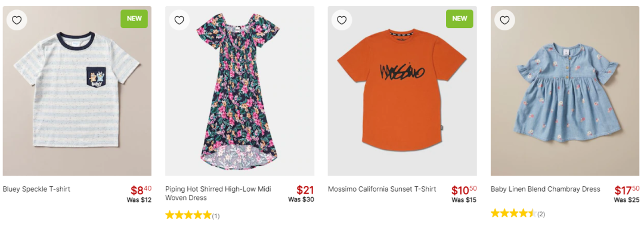Click $10.50 price of Mossimo T-shirt
Image resolution: width=644 pixels, height=237 pixels.
(x=464, y=191)
